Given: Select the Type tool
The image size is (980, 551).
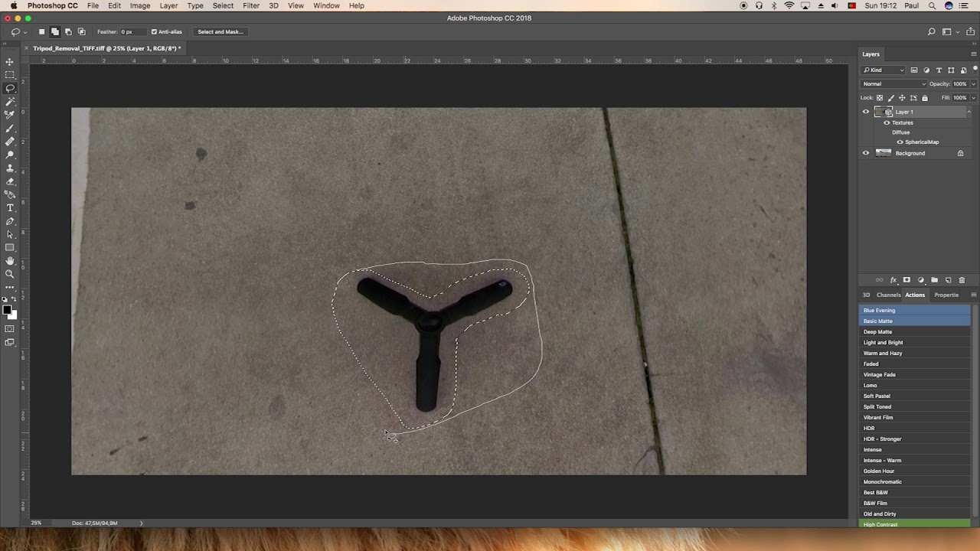Looking at the screenshot, I should tap(10, 208).
